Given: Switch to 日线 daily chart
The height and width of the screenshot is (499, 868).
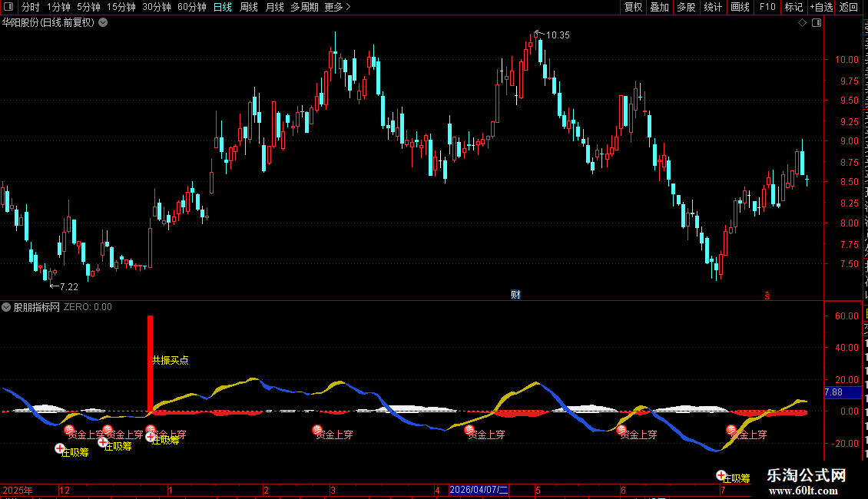Looking at the screenshot, I should coord(223,7).
